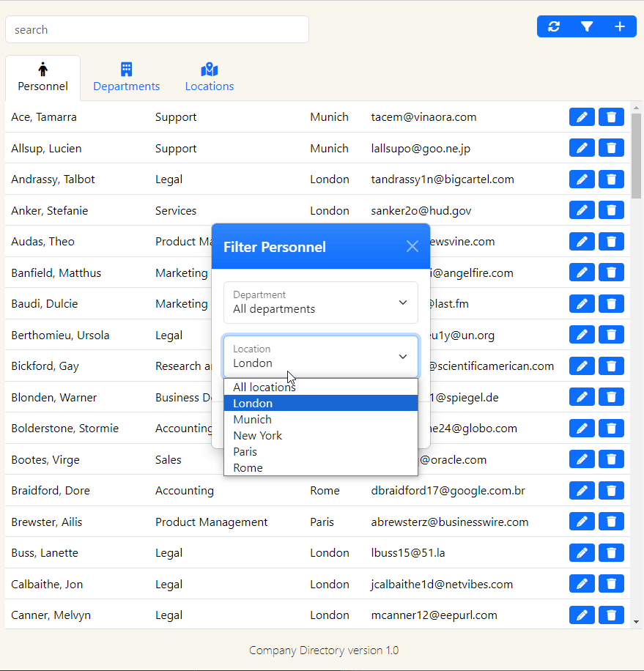Image resolution: width=644 pixels, height=671 pixels.
Task: Click the search input field
Action: [x=157, y=29]
